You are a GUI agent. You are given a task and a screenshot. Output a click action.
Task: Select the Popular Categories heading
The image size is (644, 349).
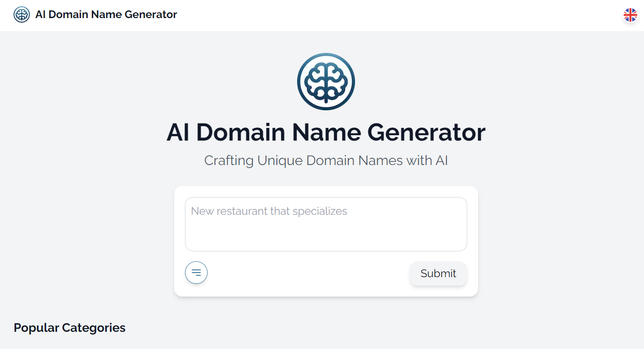click(69, 327)
